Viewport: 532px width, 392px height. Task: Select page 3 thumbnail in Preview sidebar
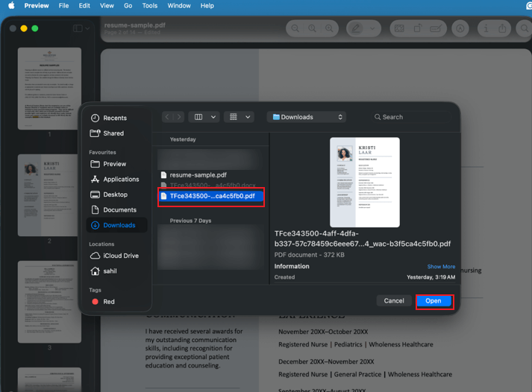point(49,302)
